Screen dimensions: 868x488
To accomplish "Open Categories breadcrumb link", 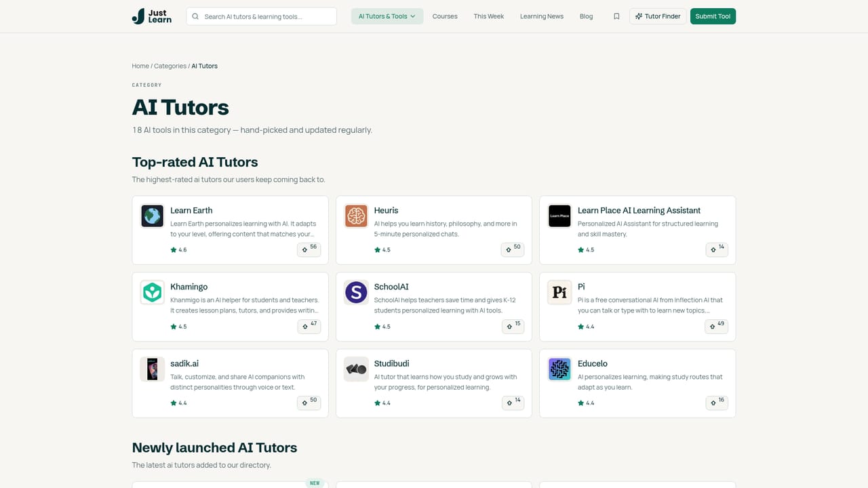I will [170, 66].
